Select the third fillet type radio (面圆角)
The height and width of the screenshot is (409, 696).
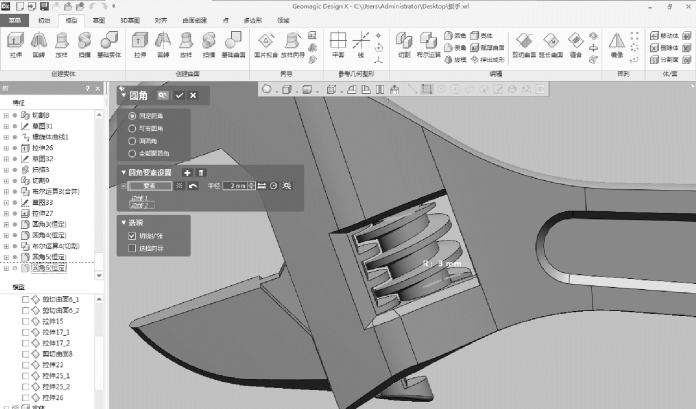132,141
